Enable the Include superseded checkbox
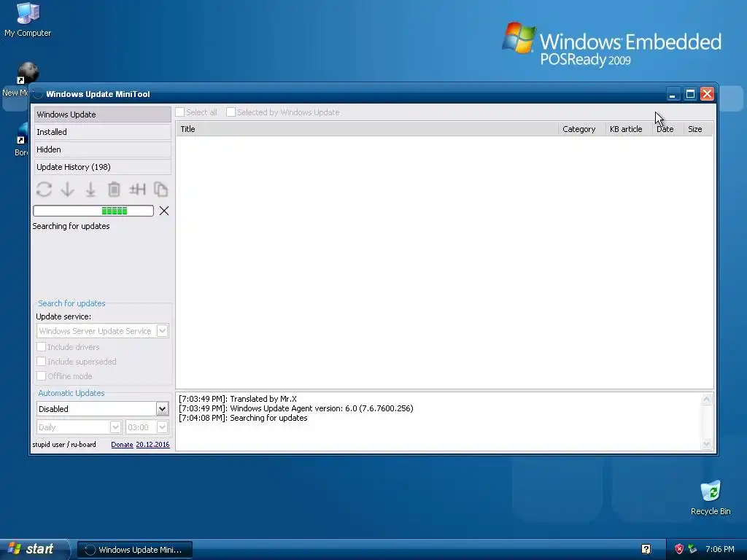Viewport: 747px width, 560px height. [x=42, y=362]
